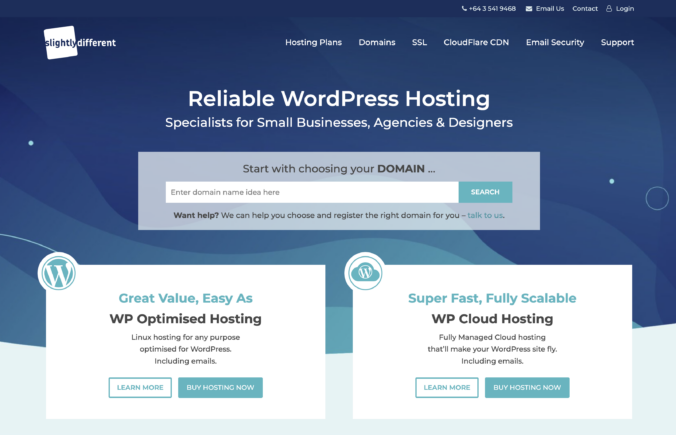Click the slightlydifferent logo
676x435 pixels.
[80, 42]
